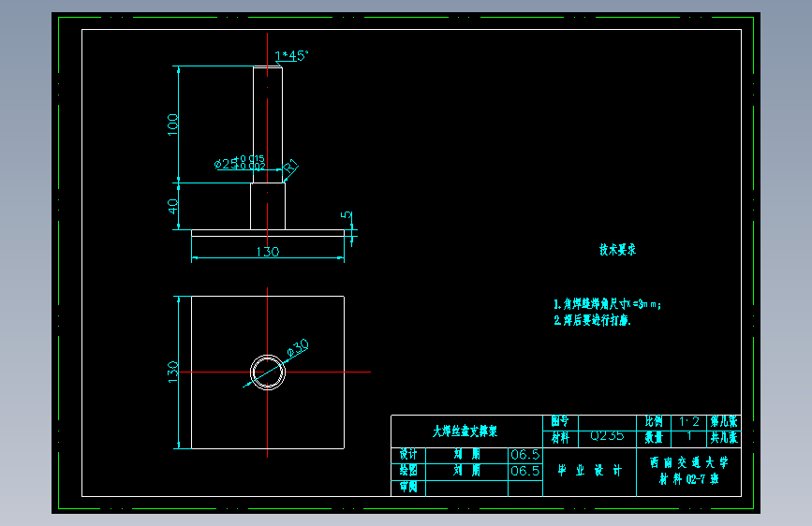
Task: Click the part title "大焊丝盘支撑架"
Action: [465, 431]
